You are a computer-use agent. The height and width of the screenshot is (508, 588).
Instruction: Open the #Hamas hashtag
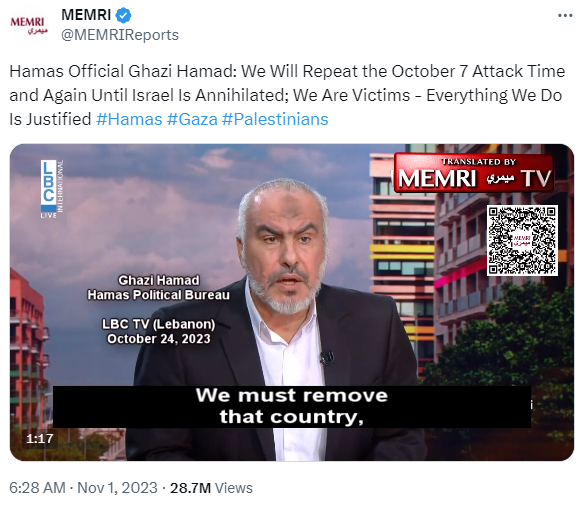pyautogui.click(x=129, y=119)
